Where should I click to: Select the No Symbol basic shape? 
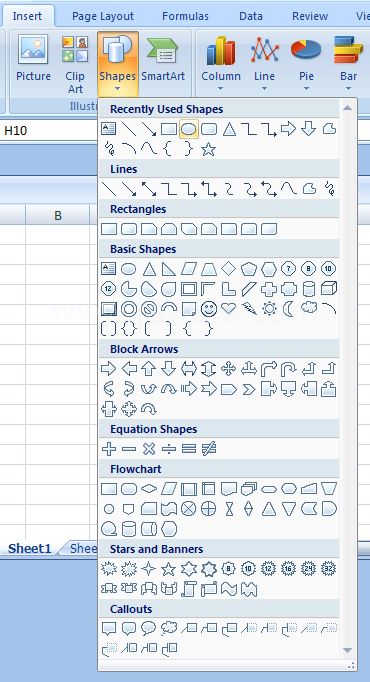click(x=149, y=309)
